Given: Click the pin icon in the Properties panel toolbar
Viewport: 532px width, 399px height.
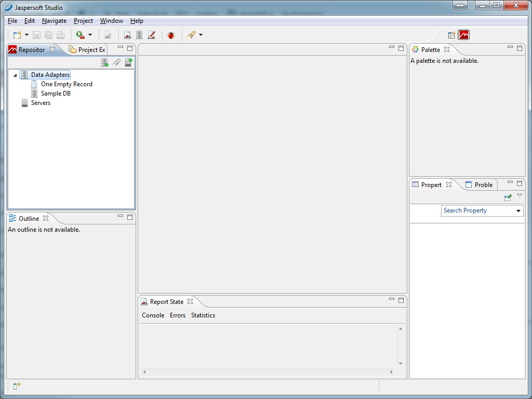Looking at the screenshot, I should (508, 197).
